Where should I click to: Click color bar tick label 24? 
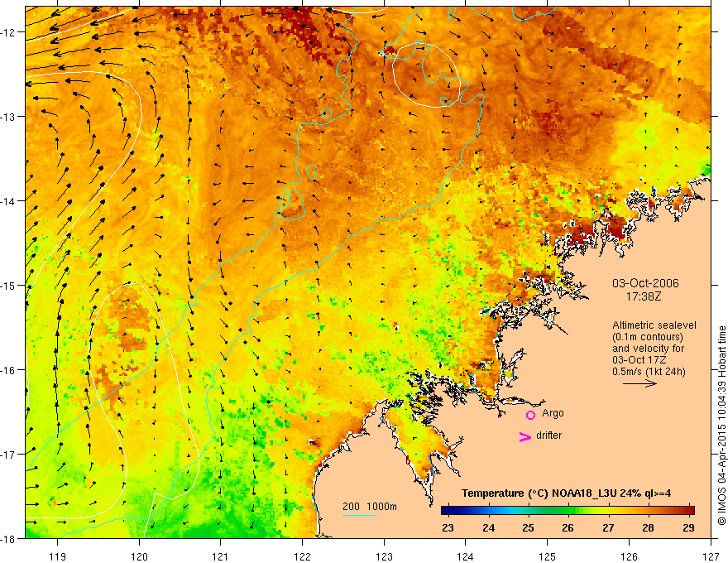coord(488,527)
